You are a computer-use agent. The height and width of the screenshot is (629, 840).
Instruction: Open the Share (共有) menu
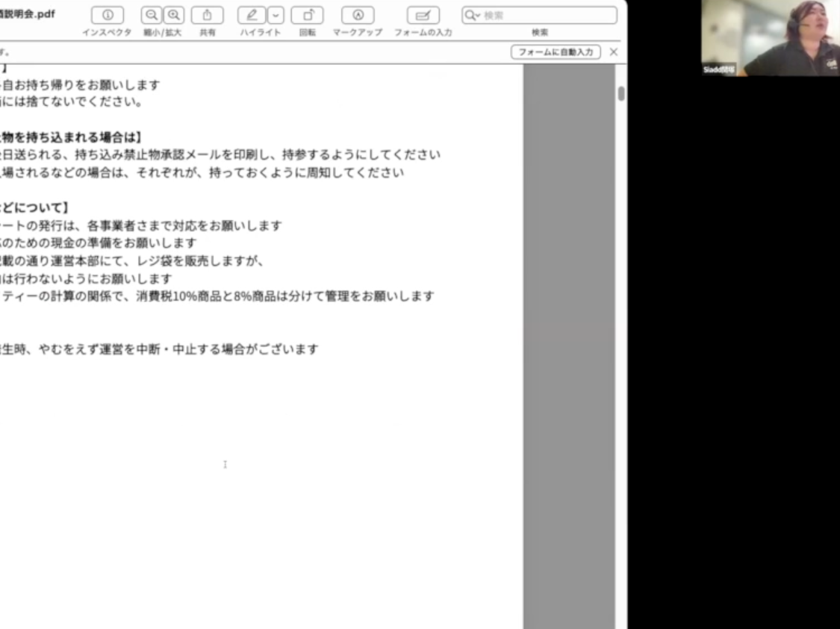207,16
